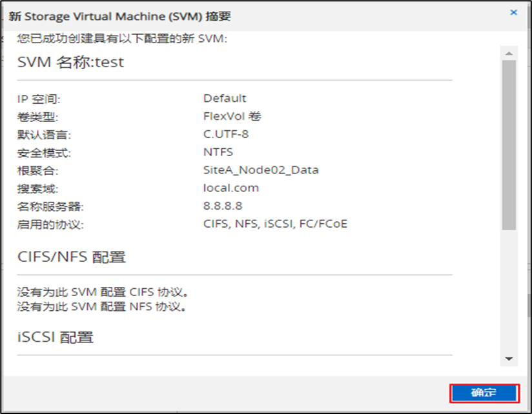Click the vertical scrollbar thumb
The width and height of the screenshot is (532, 414).
point(509,144)
